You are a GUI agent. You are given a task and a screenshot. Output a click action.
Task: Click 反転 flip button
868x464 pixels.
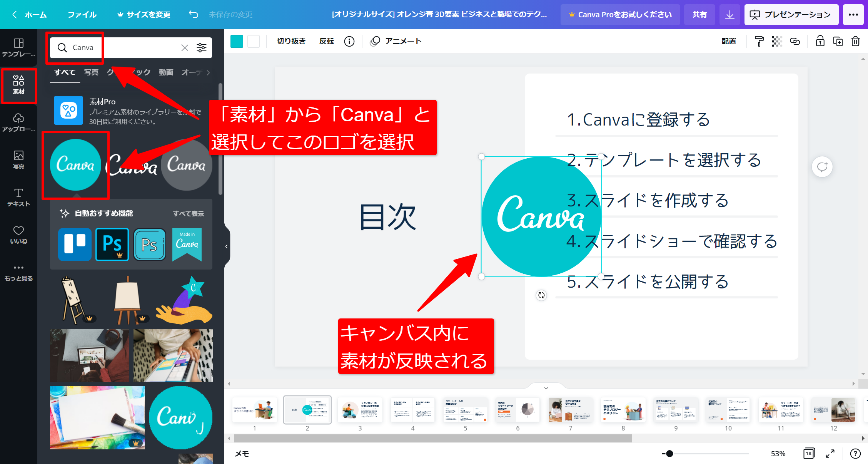tap(327, 41)
